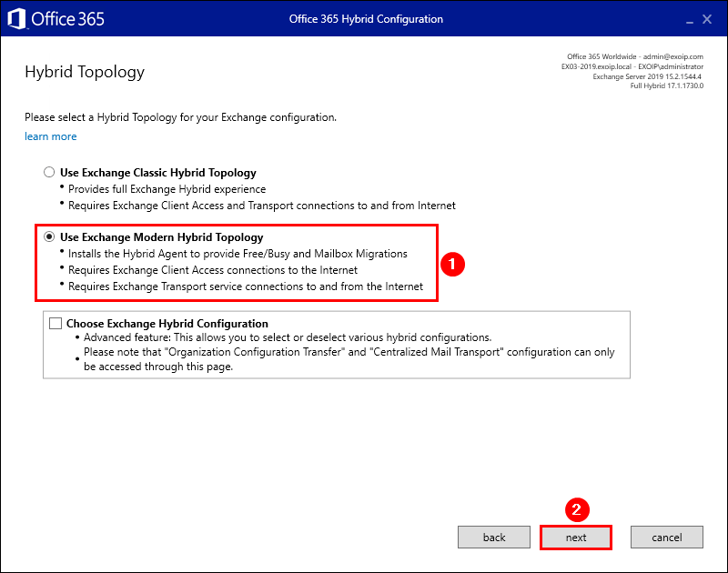
Task: Click 'Full Hybrid 17.1.1730.0' version text
Action: [x=667, y=85]
